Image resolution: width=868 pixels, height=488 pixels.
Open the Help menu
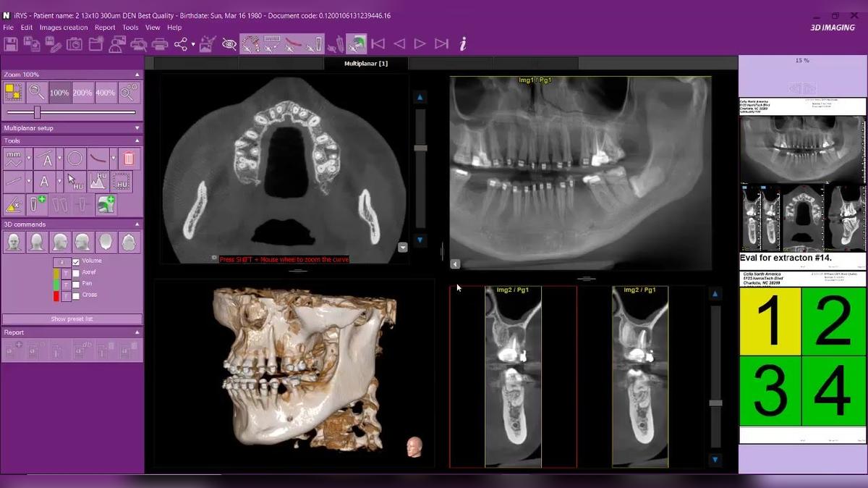coord(174,28)
